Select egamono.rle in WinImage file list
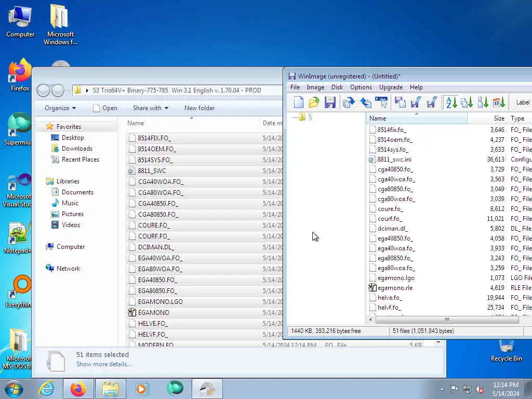The width and height of the screenshot is (532, 399). pyautogui.click(x=395, y=288)
